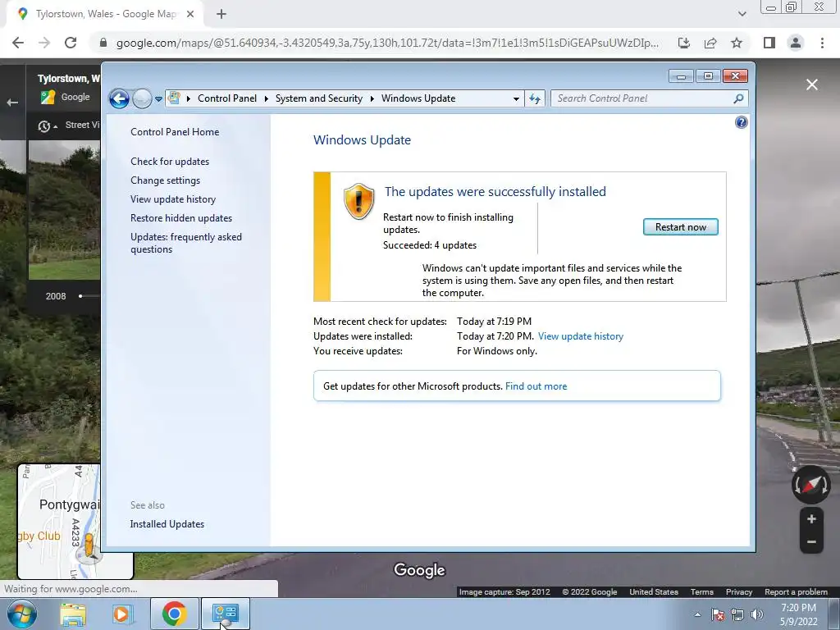Reload the Google Maps page in Chrome
840x630 pixels.
tap(71, 43)
